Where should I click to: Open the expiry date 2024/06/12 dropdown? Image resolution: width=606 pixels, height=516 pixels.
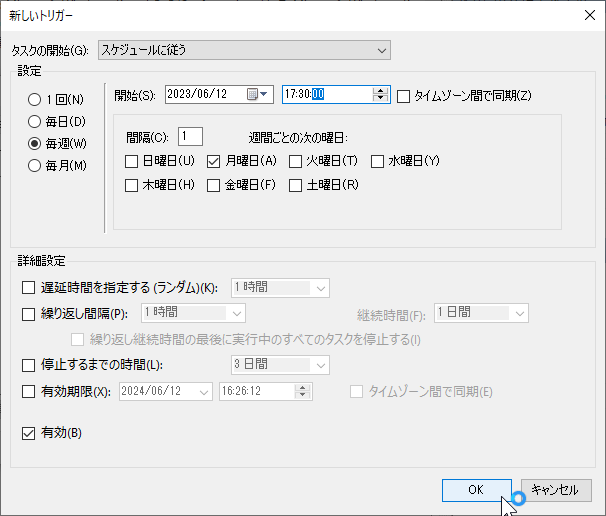166,392
